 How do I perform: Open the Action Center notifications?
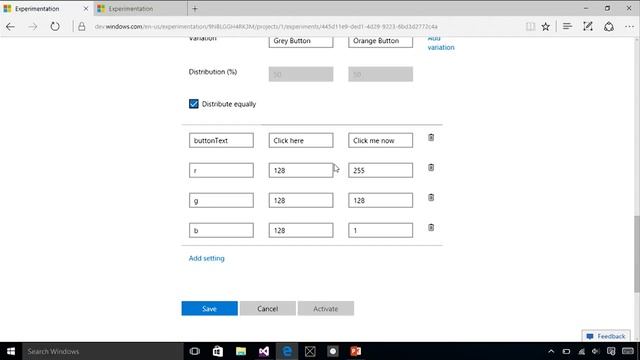(611, 351)
